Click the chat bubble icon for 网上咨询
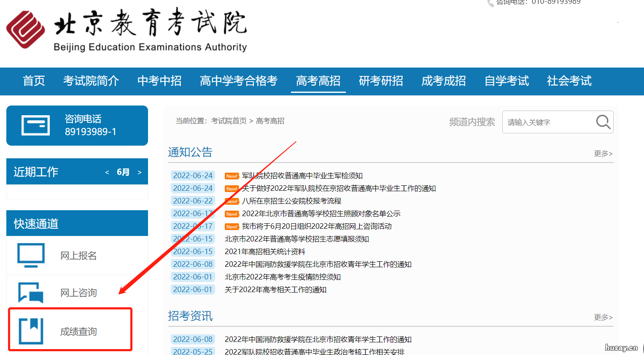644x355 pixels. click(x=31, y=292)
